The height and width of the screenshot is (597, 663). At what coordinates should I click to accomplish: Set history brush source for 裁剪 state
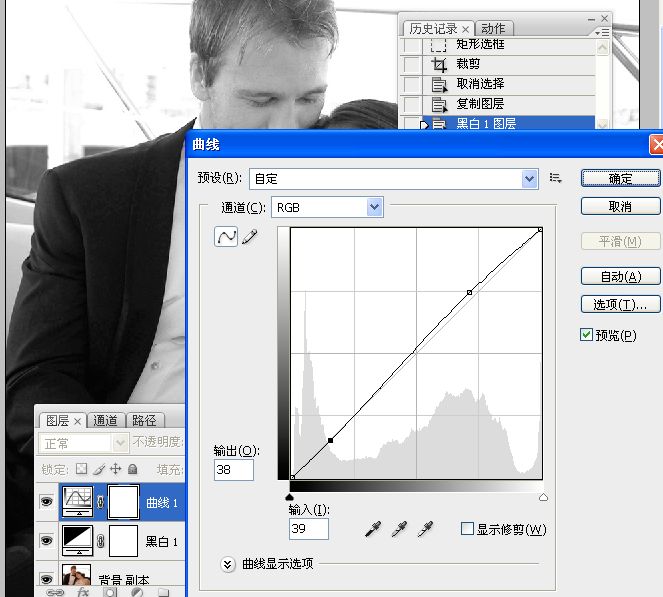[411, 65]
